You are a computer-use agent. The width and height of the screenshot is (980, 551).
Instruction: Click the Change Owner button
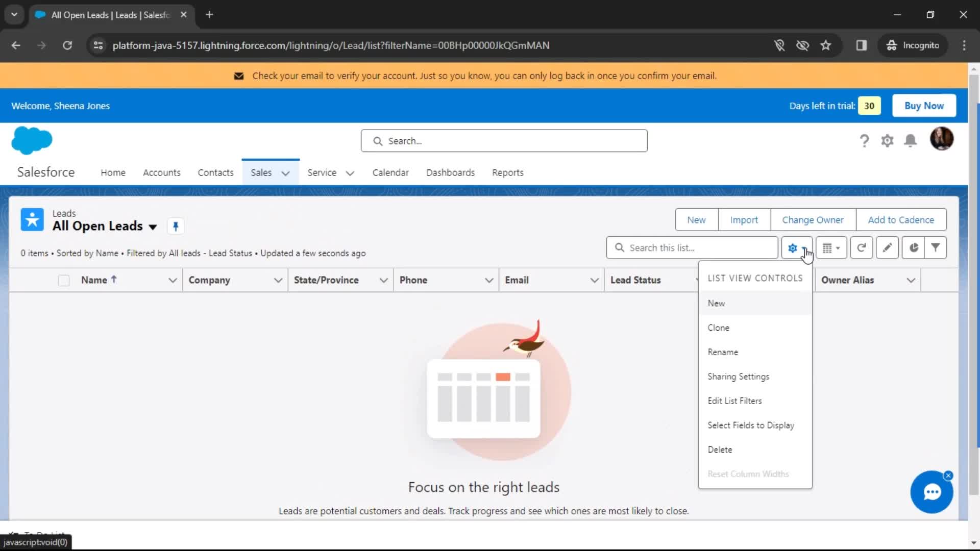(813, 220)
